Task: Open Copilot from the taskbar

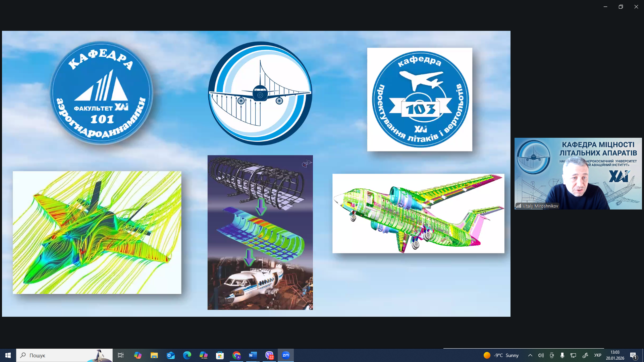Action: pyautogui.click(x=138, y=355)
